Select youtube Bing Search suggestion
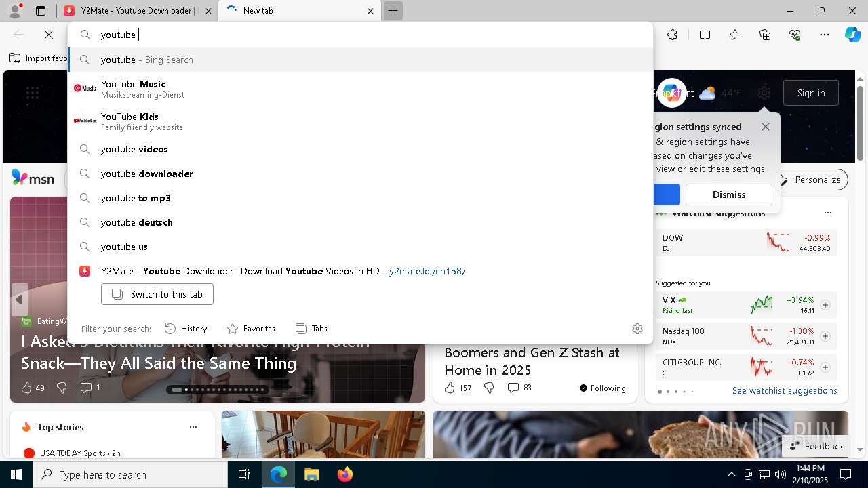Screen dimensions: 868x488 360,60
